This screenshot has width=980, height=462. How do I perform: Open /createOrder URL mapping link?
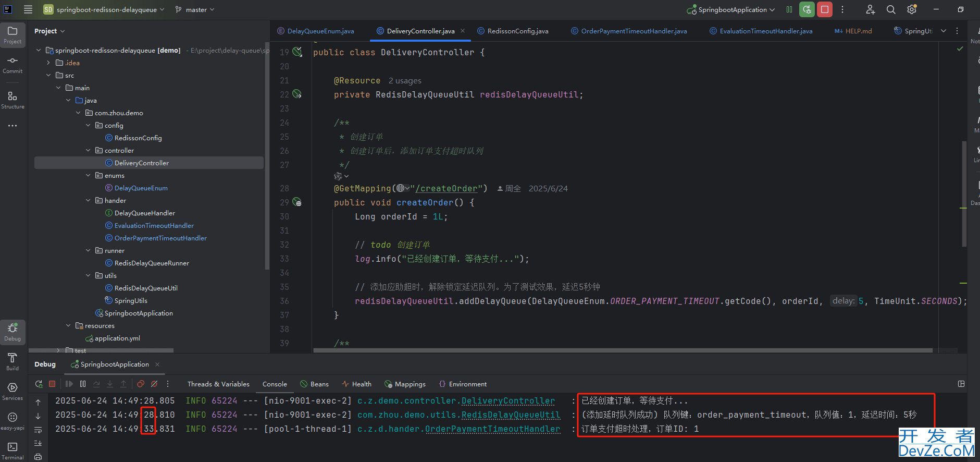click(446, 189)
